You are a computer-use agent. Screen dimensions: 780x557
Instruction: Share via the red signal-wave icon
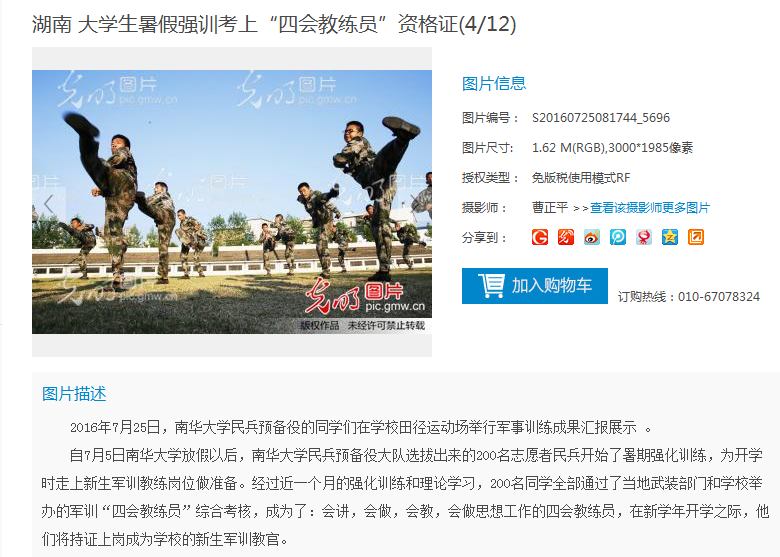pyautogui.click(x=566, y=237)
